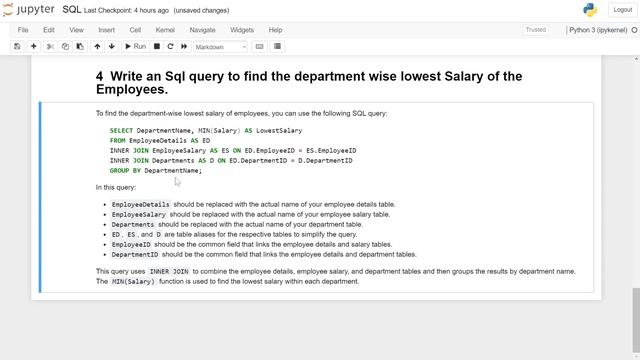Screen dimensions: 640x360
Task: Cut selected cells with scissors icon
Action: point(50,47)
